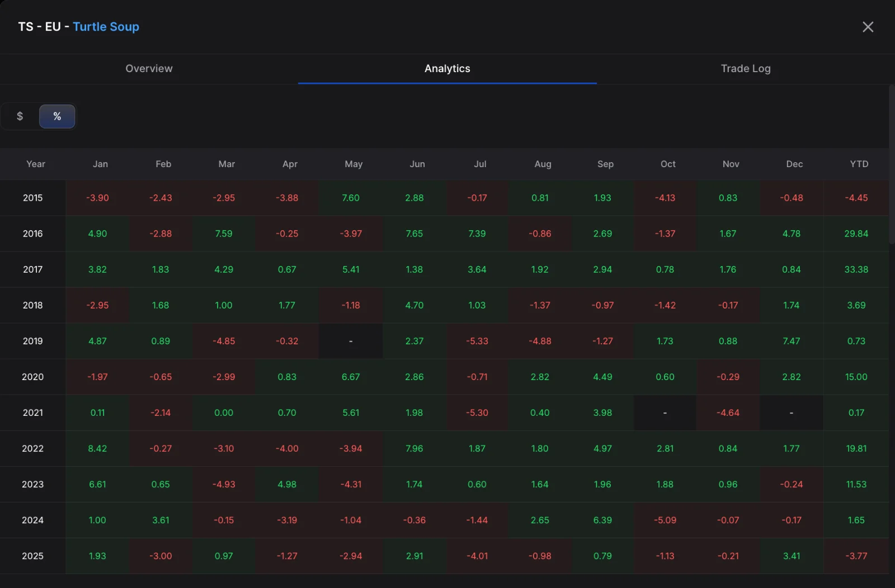Click the Jul column header
Image resolution: width=895 pixels, height=588 pixels.
(x=480, y=164)
